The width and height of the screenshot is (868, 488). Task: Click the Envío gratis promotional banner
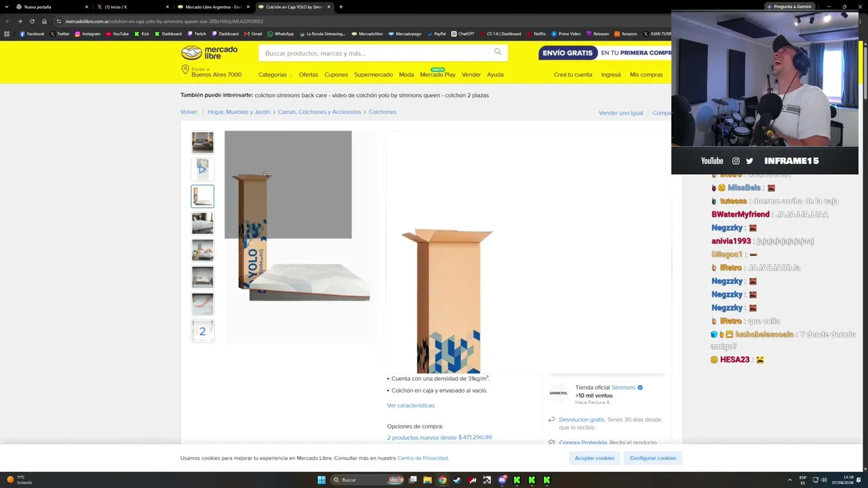click(605, 53)
